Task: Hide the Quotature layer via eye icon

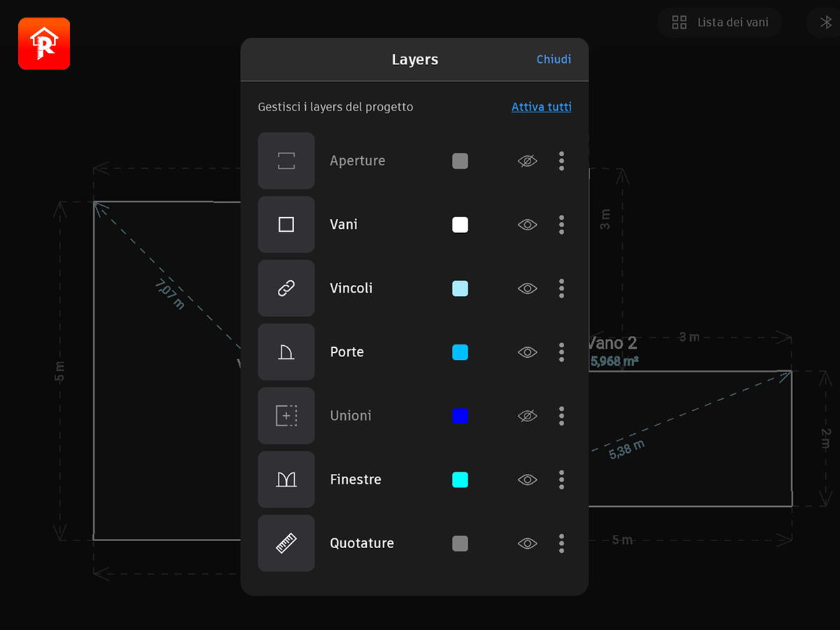Action: [527, 543]
